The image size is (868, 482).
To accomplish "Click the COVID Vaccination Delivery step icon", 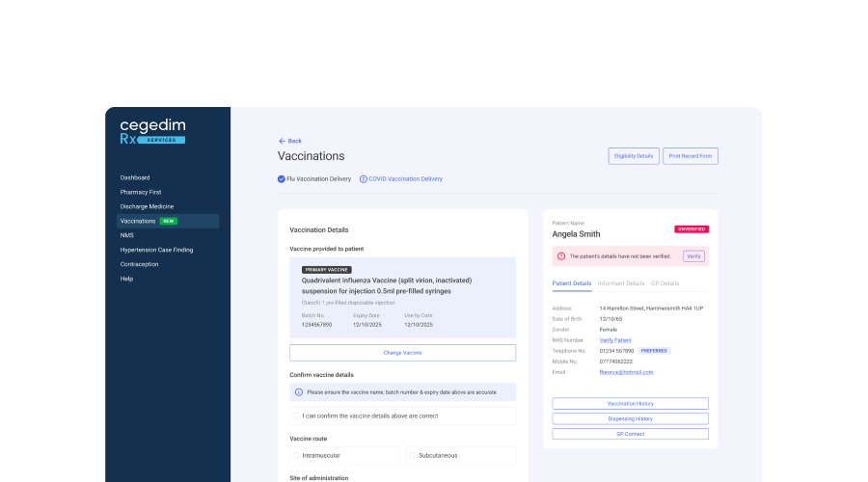I will tap(364, 179).
